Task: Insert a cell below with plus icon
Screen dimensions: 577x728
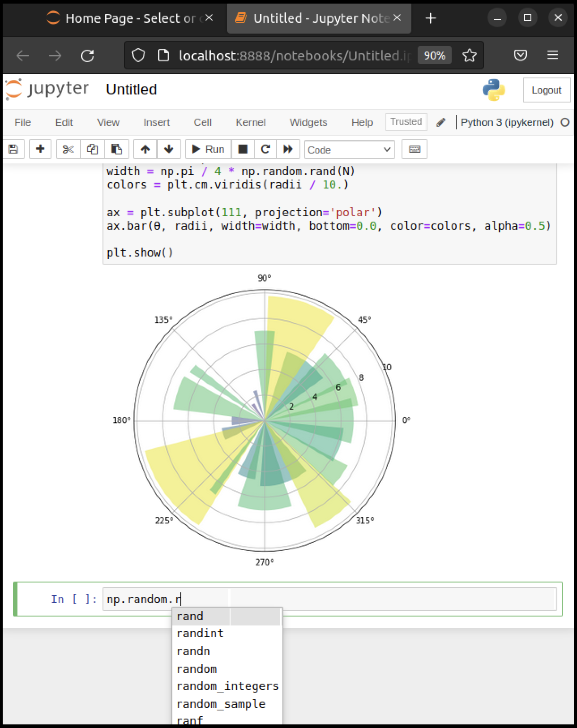Action: pyautogui.click(x=40, y=149)
